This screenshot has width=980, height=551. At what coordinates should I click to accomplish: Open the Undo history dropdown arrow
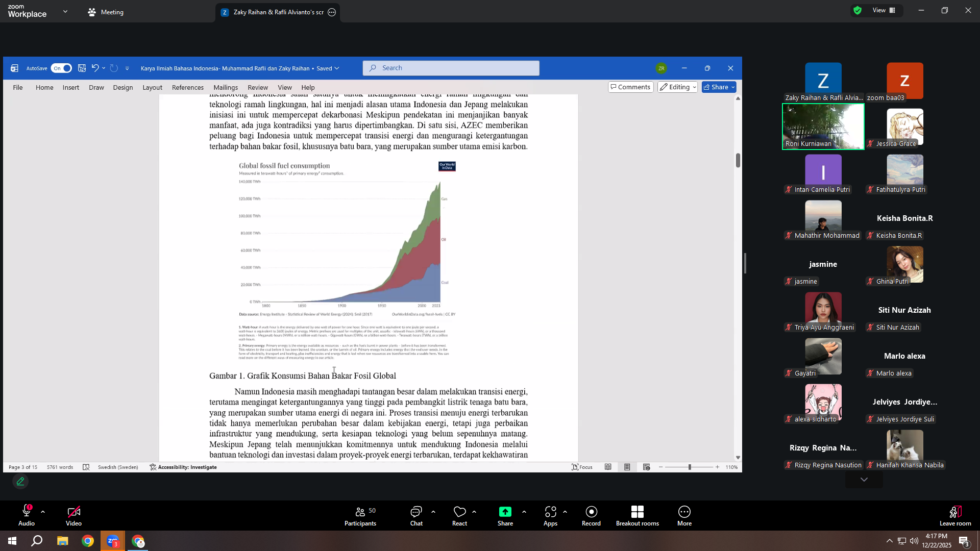104,68
